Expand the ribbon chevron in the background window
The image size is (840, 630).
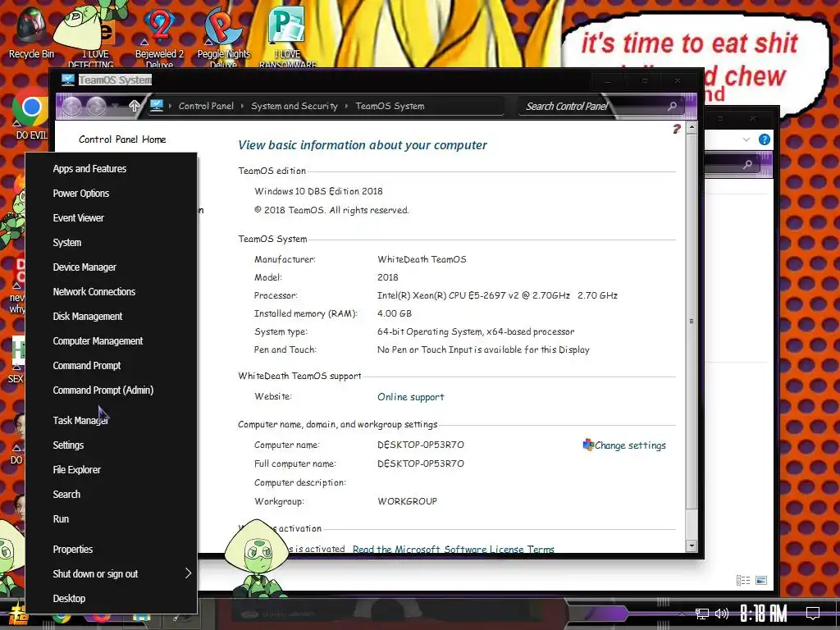[x=746, y=139]
